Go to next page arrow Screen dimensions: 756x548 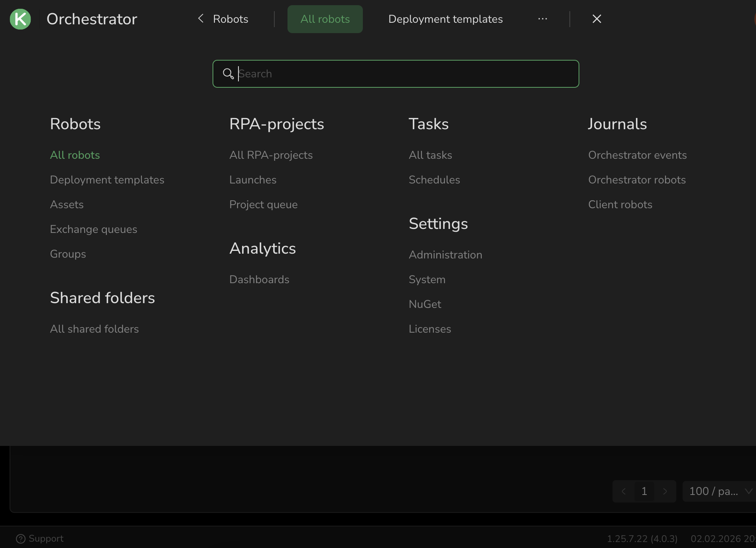[665, 491]
